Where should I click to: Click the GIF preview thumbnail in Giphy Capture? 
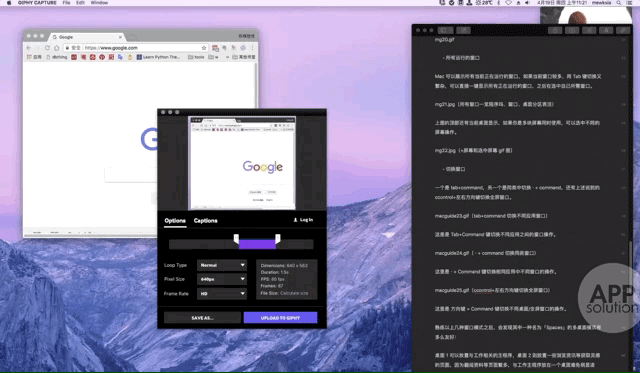242,163
